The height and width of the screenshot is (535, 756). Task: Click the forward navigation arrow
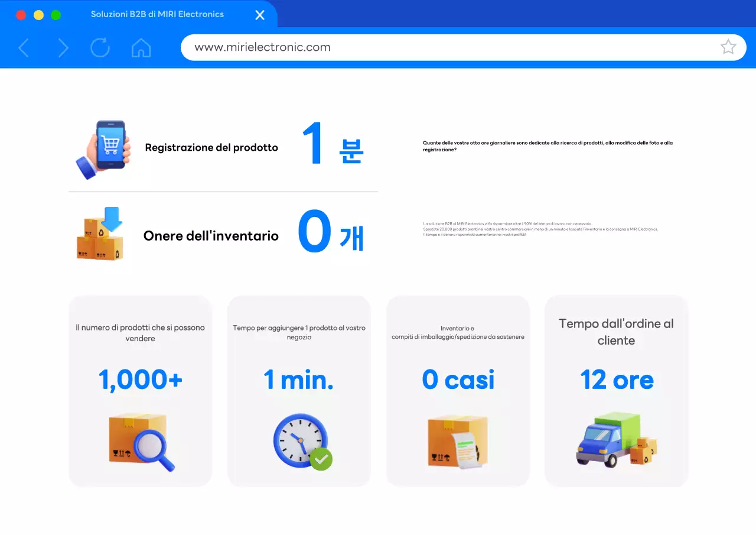(x=63, y=48)
